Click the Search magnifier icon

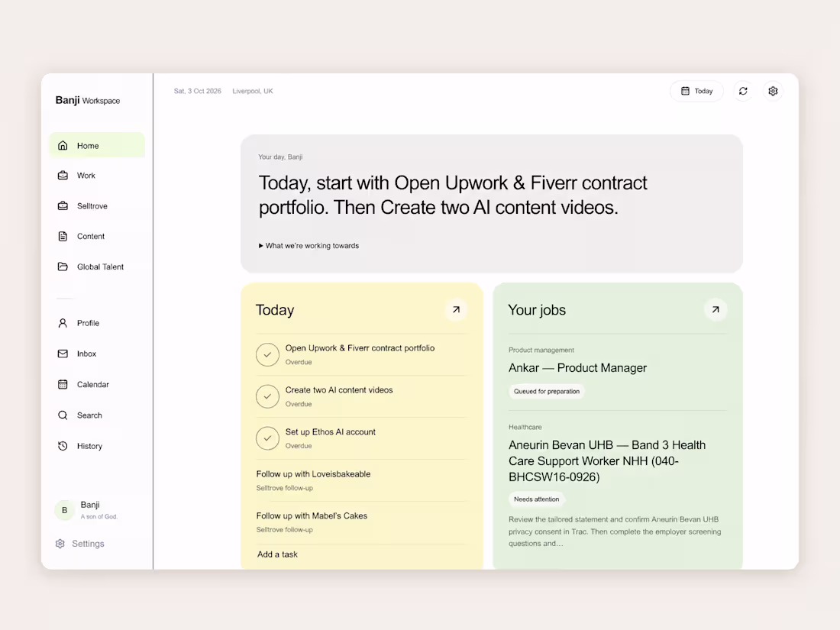tap(63, 415)
